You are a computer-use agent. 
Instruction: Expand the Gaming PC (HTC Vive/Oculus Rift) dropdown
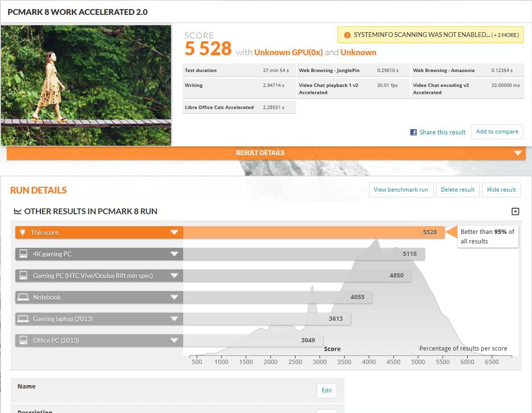[174, 276]
